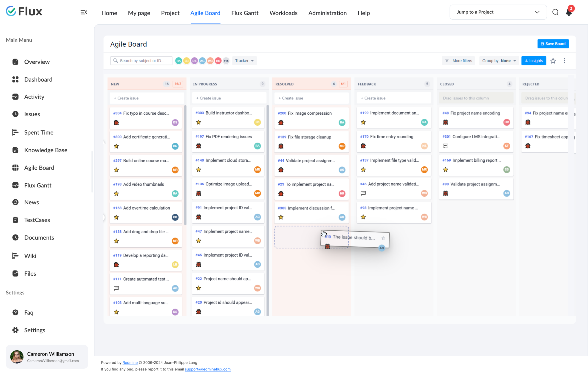Open Settings in the sidebar
Screen dimensions: 588x376
tap(34, 330)
